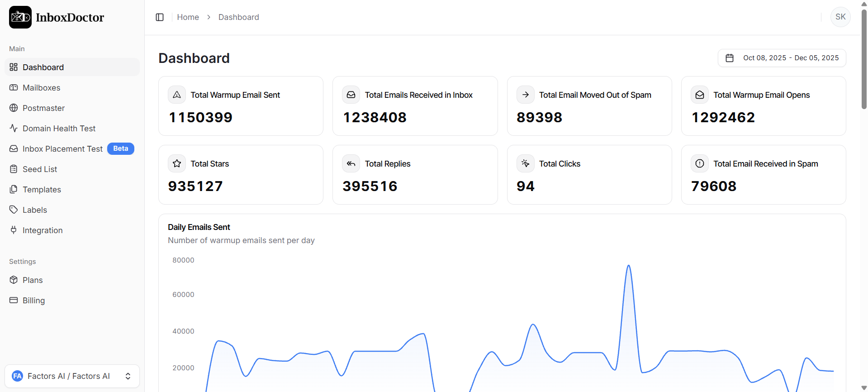Open the SK user avatar menu
The width and height of the screenshot is (868, 392).
click(840, 17)
